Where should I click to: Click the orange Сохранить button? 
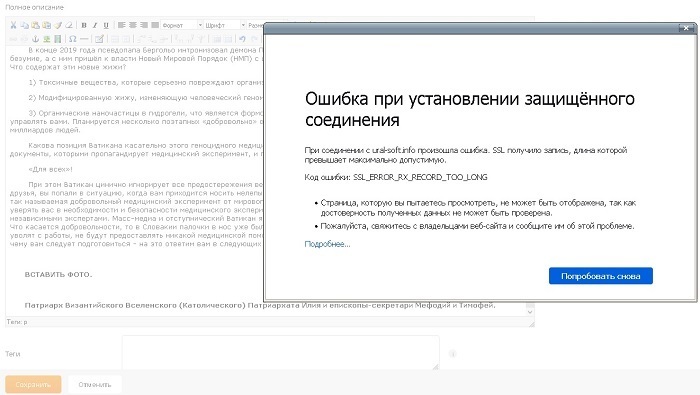click(x=33, y=384)
